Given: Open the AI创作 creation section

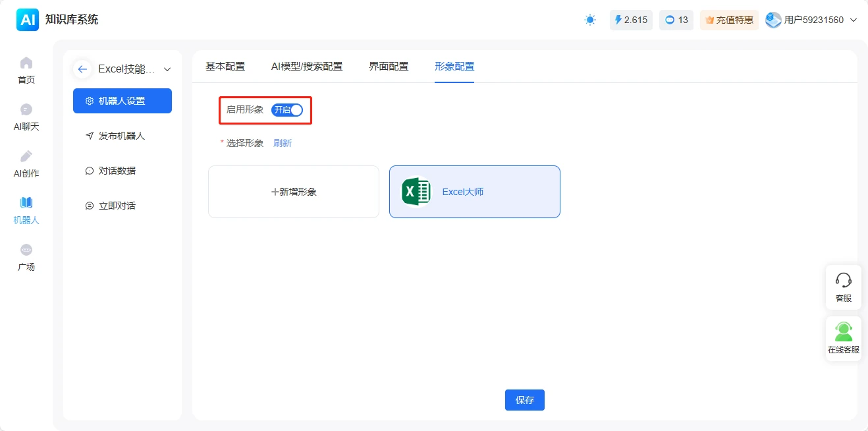Looking at the screenshot, I should coord(26,163).
